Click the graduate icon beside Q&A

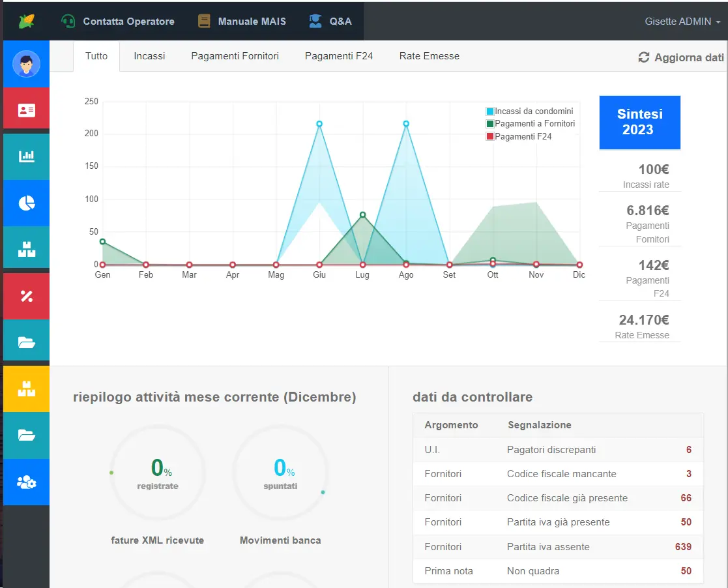tap(315, 22)
